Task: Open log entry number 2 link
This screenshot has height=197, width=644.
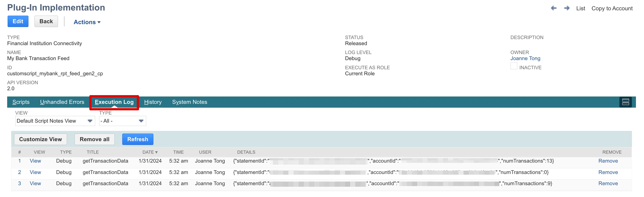Action: pyautogui.click(x=19, y=172)
